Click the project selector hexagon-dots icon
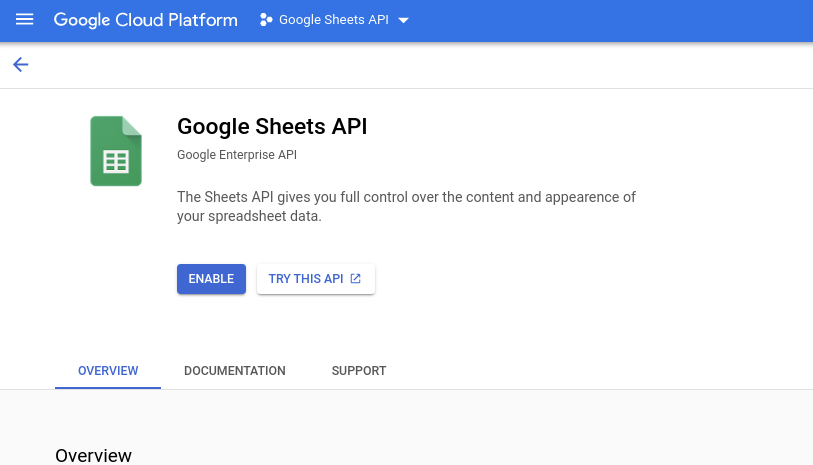 266,20
